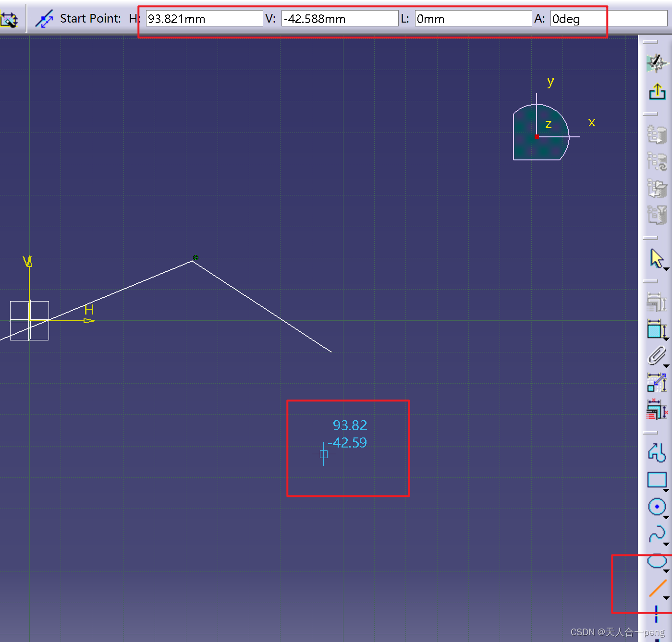
Task: Click the green point at the line vertex
Action: [195, 258]
